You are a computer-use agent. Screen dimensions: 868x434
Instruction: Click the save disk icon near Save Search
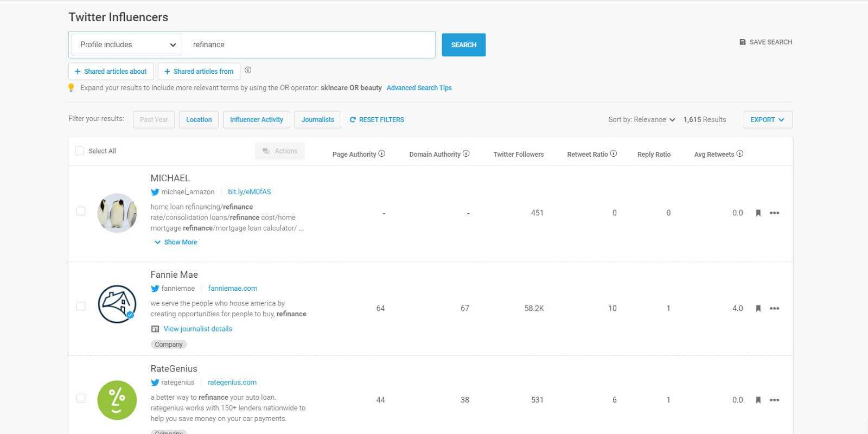[x=743, y=42]
